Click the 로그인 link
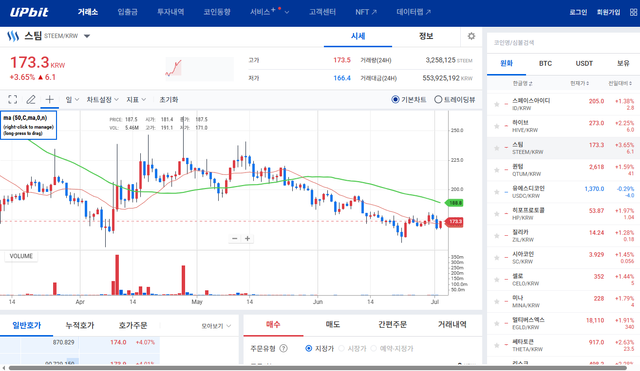The height and width of the screenshot is (371, 640). coord(578,12)
